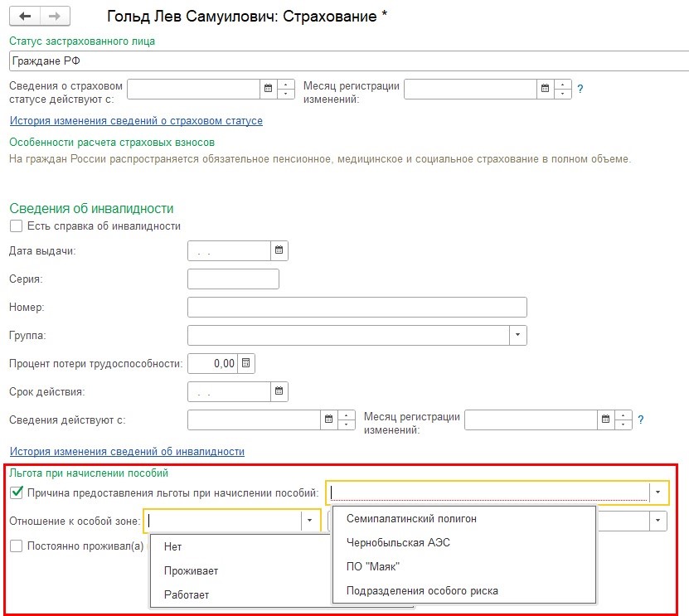The image size is (689, 616).
Task: Toggle Постоянно проживал(а) checkbox
Action: point(16,546)
